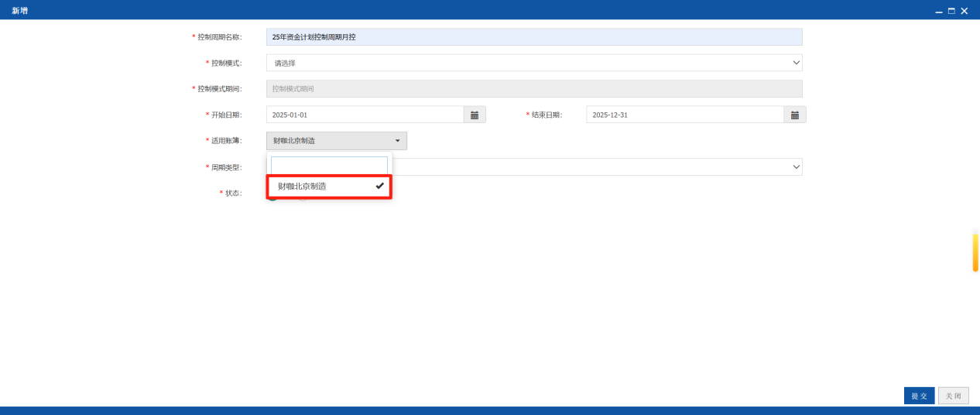Maximize the 新增 dialog window

[951, 11]
